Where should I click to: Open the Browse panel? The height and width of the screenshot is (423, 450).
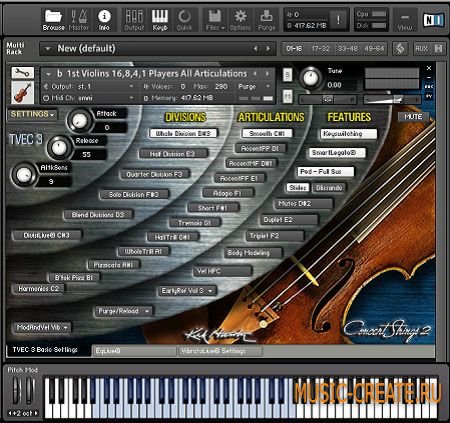(53, 21)
